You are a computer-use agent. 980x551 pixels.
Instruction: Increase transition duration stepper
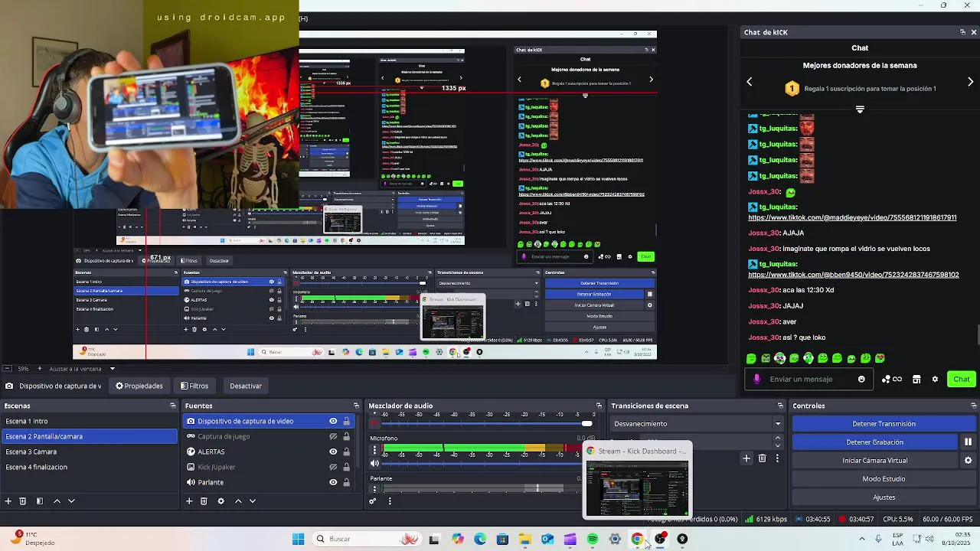coord(778,439)
